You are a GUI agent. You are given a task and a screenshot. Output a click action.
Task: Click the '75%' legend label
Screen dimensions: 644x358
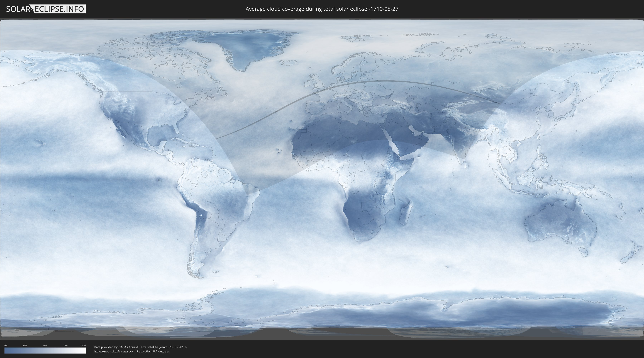point(65,345)
